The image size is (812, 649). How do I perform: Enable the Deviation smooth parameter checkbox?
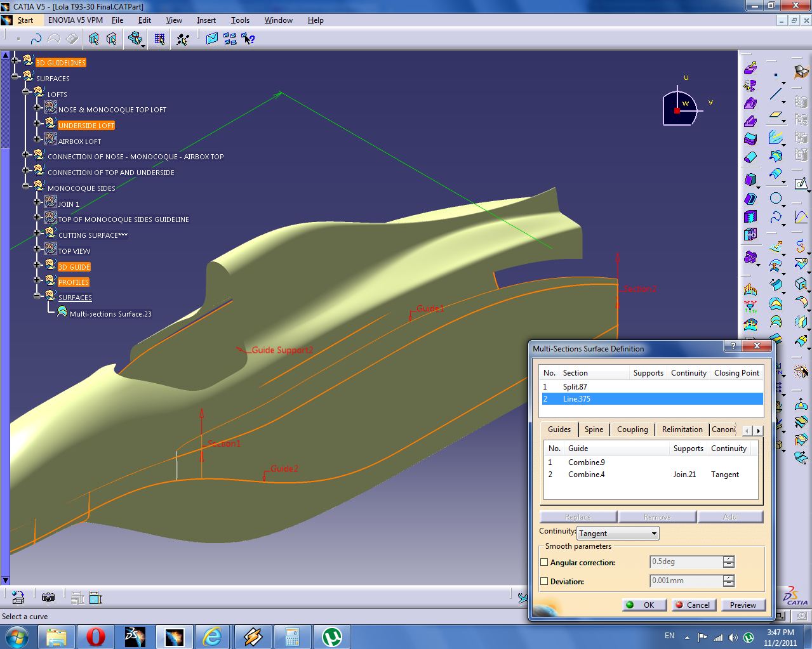click(x=544, y=581)
